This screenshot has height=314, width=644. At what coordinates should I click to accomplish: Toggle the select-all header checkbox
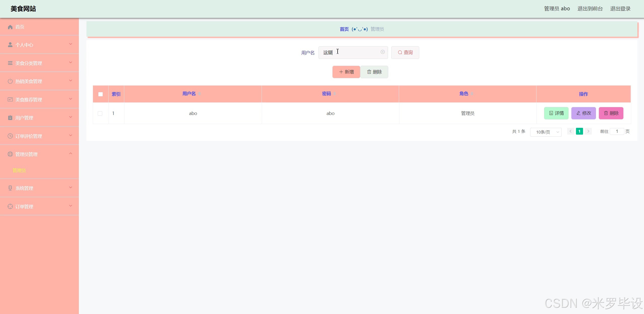click(x=101, y=94)
